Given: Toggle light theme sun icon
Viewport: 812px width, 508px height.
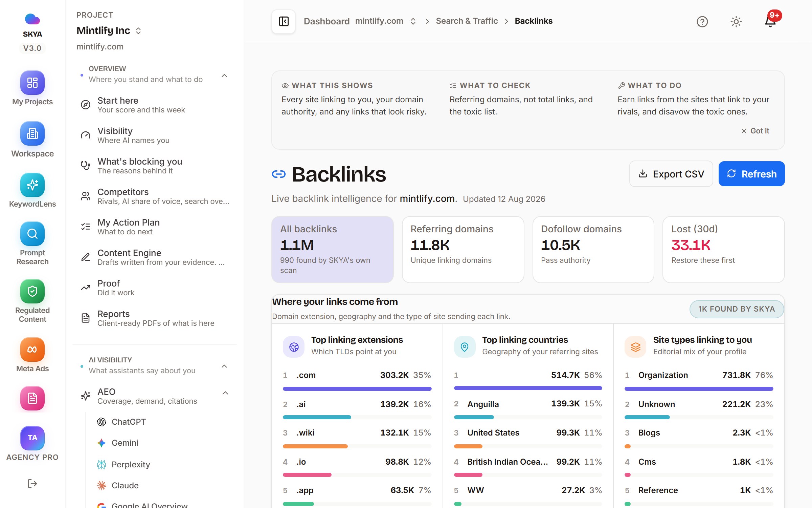Looking at the screenshot, I should coord(736,21).
